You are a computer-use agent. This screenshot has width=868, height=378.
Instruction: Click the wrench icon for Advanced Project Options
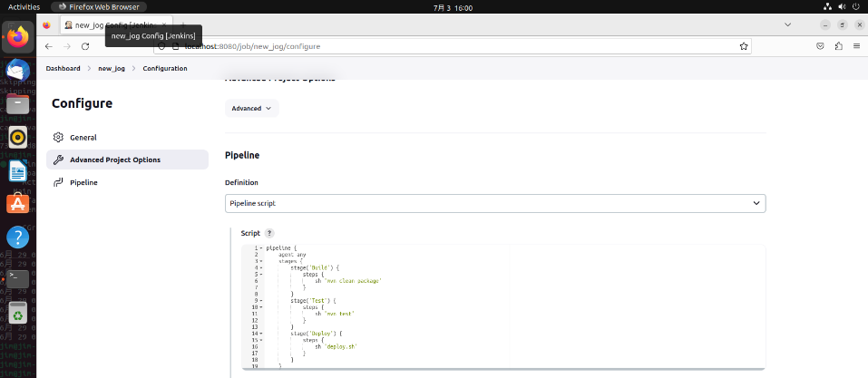tap(58, 160)
